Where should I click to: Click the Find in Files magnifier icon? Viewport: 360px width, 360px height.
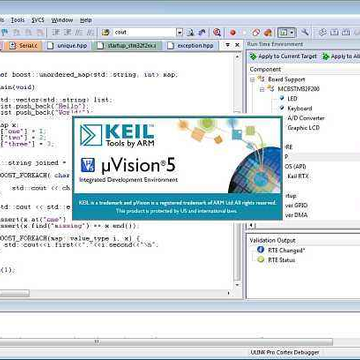point(217,32)
